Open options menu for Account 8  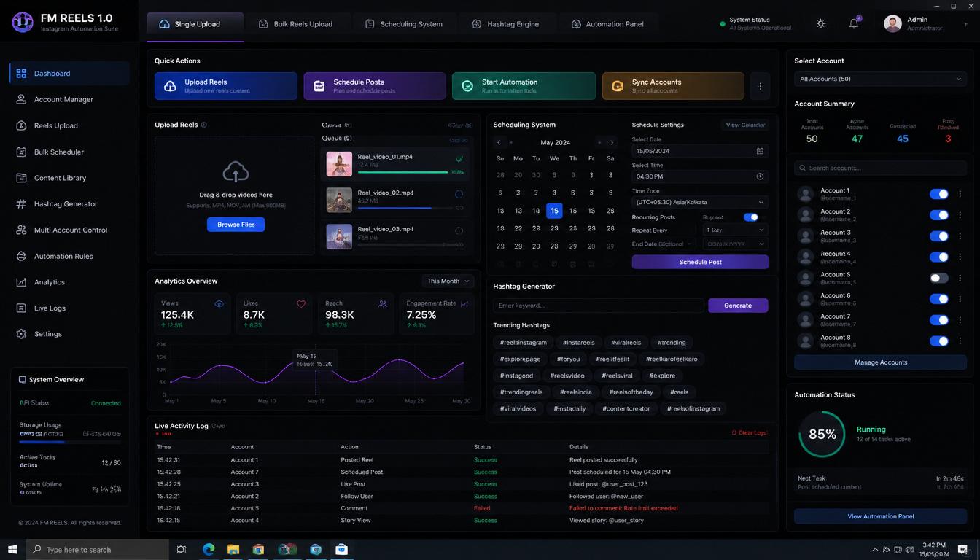click(x=960, y=341)
